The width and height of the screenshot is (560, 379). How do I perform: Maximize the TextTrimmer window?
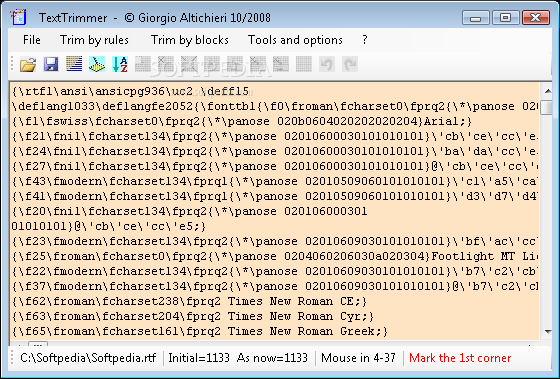pyautogui.click(x=505, y=18)
